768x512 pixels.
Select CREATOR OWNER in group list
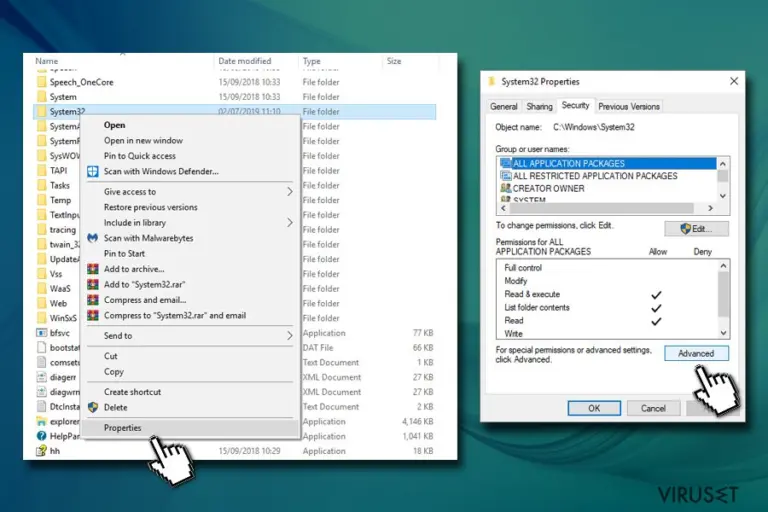(x=549, y=188)
